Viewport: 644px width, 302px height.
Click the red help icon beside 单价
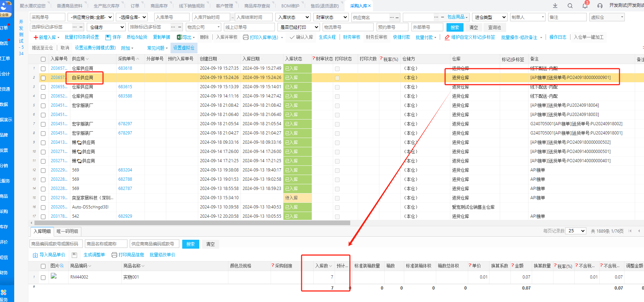pos(470,266)
